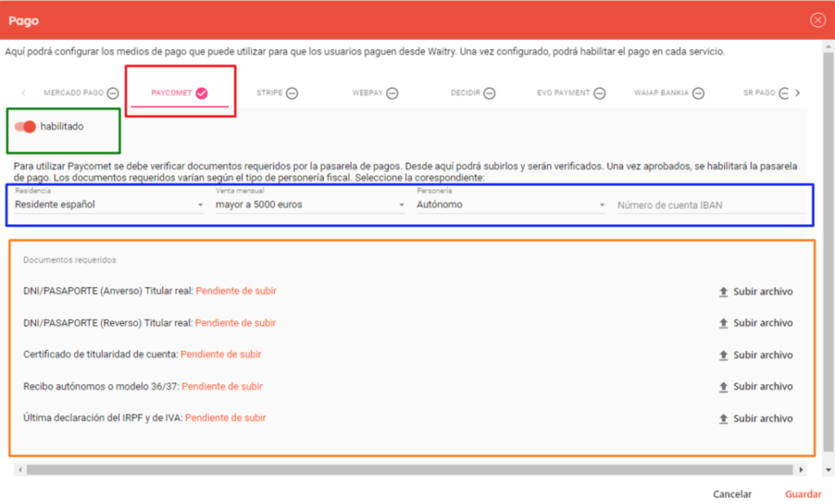
Task: Click the Cancelar button
Action: (732, 494)
